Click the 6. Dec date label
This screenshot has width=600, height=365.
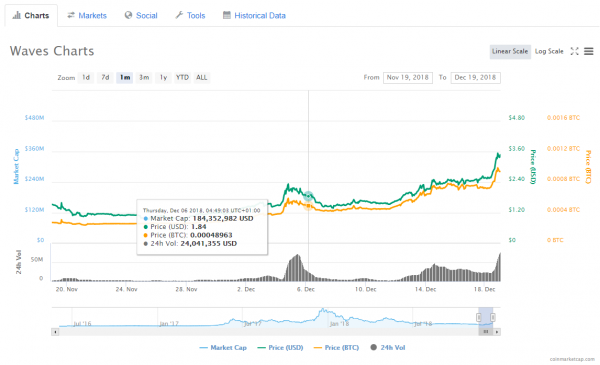[306, 289]
